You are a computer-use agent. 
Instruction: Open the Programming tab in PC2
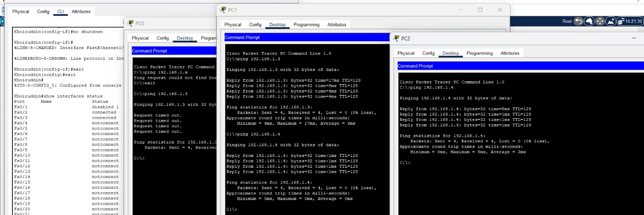click(480, 53)
